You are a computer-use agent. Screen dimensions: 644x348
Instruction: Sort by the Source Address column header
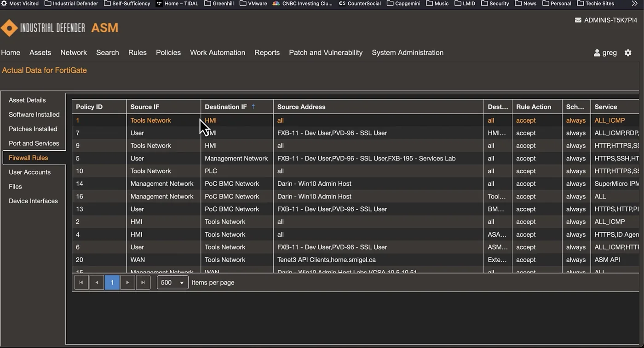[x=378, y=107]
